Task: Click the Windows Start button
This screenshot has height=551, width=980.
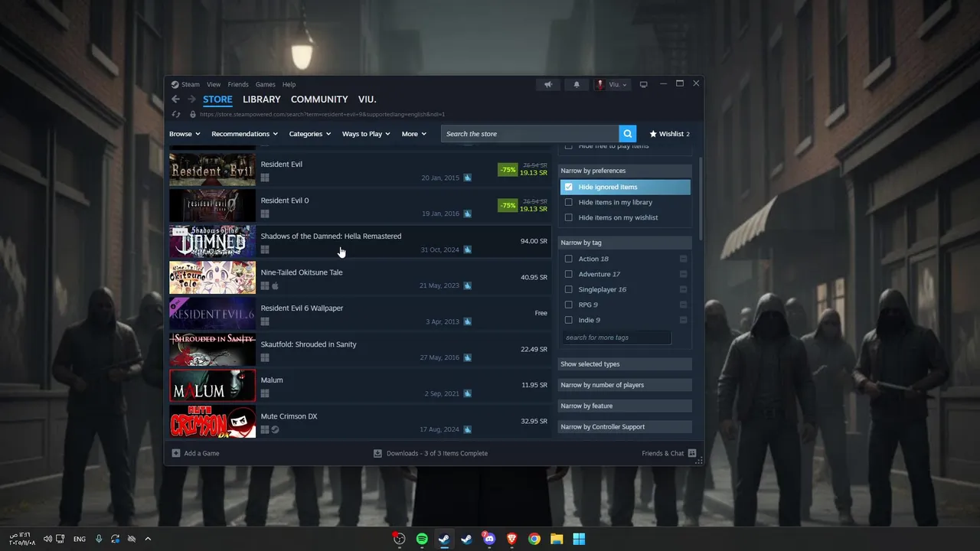Action: point(579,539)
